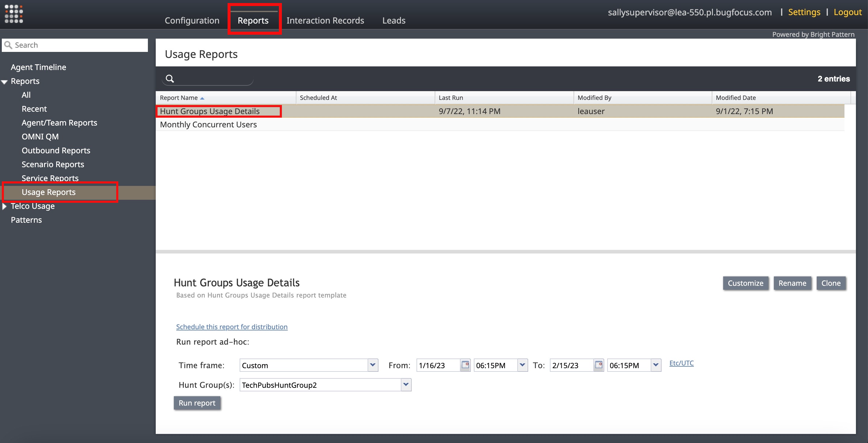Click the Modified Date cell 9/1/22, 7:15 PM
The width and height of the screenshot is (868, 443).
(744, 111)
